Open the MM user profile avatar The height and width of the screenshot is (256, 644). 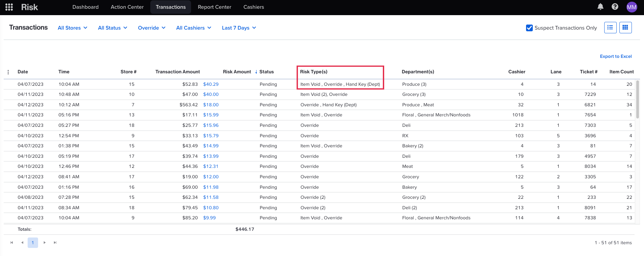tap(631, 7)
